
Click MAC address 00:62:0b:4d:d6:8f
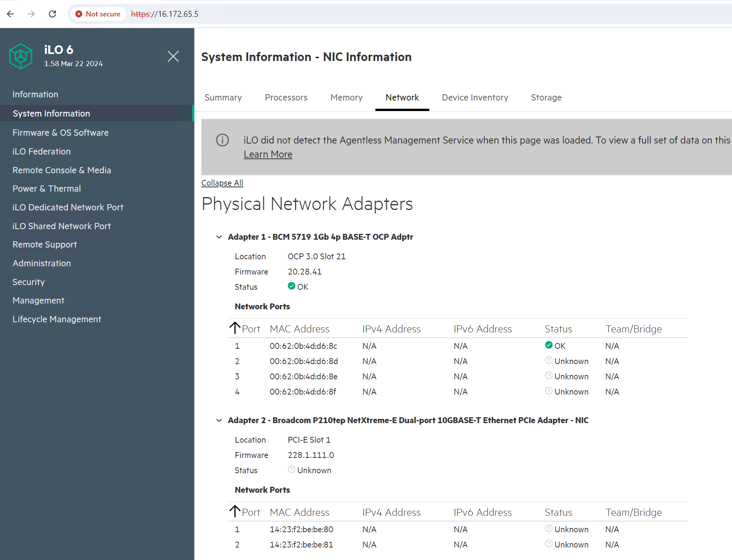(x=303, y=392)
